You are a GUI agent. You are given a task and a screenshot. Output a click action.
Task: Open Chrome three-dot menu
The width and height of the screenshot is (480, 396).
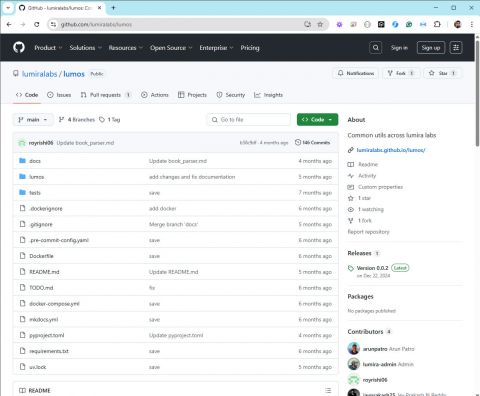[472, 24]
